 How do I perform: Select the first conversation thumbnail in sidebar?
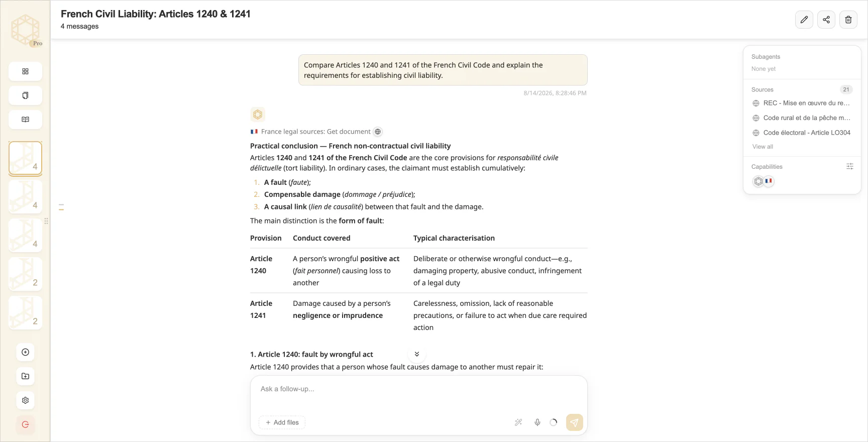pyautogui.click(x=25, y=159)
